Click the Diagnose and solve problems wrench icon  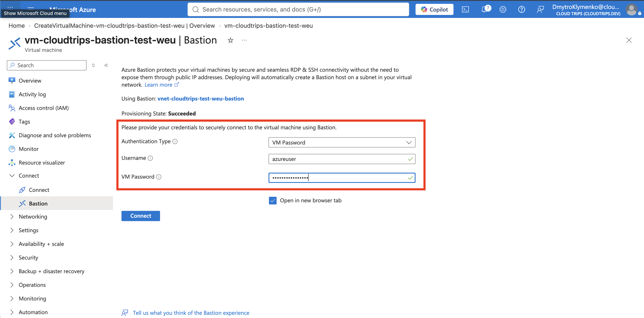12,135
